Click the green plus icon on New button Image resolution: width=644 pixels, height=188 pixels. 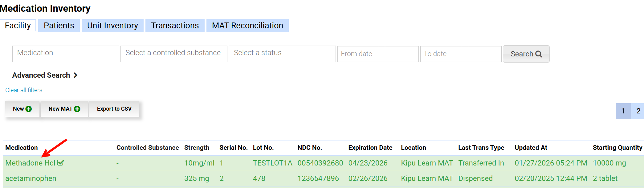pyautogui.click(x=29, y=109)
